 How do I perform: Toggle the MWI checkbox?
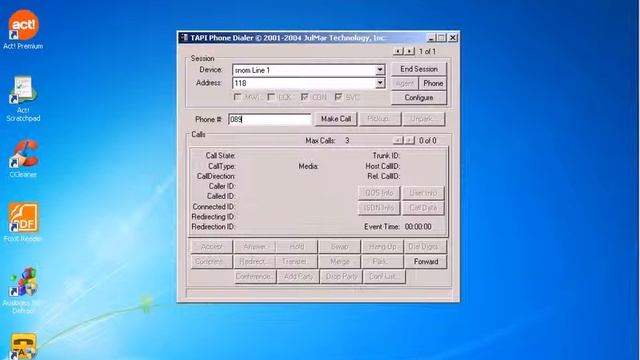pyautogui.click(x=238, y=97)
